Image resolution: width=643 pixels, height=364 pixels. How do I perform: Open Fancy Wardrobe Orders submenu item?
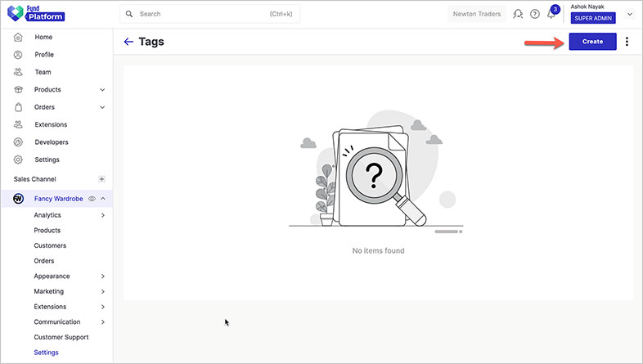point(44,261)
